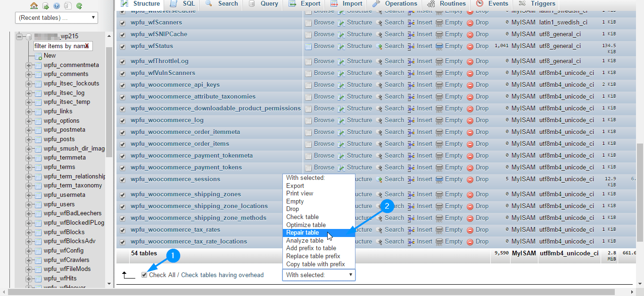Viewport: 644px width, 296px height.
Task: Click Check tables having overhead link
Action: 223,275
